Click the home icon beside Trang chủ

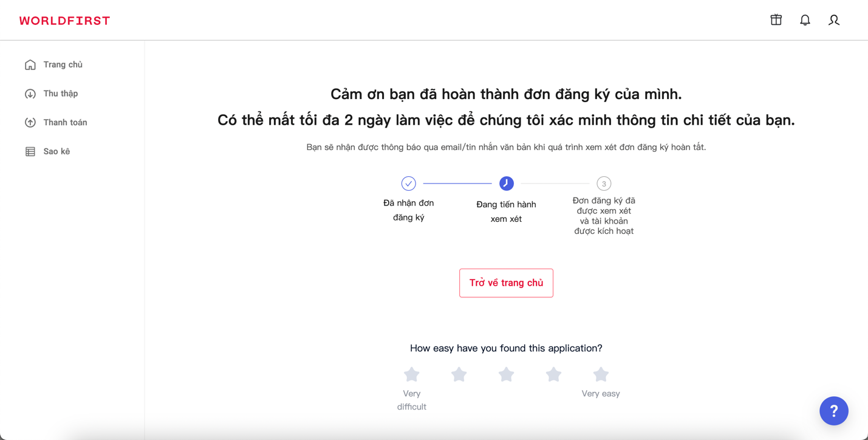pyautogui.click(x=30, y=65)
